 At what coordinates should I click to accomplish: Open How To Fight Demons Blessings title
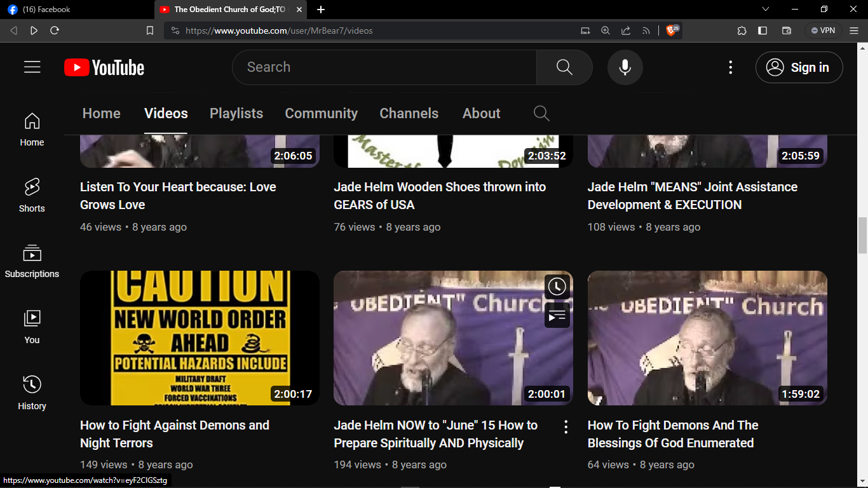click(x=673, y=434)
